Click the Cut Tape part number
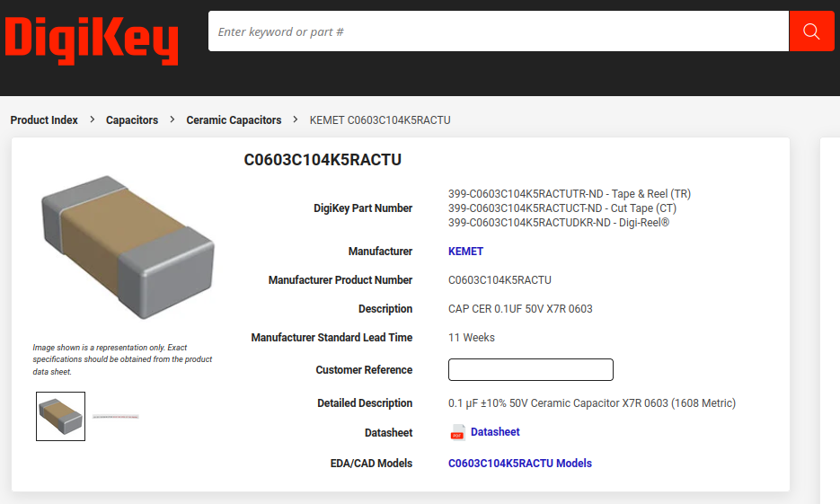840x504 pixels. coord(561,208)
